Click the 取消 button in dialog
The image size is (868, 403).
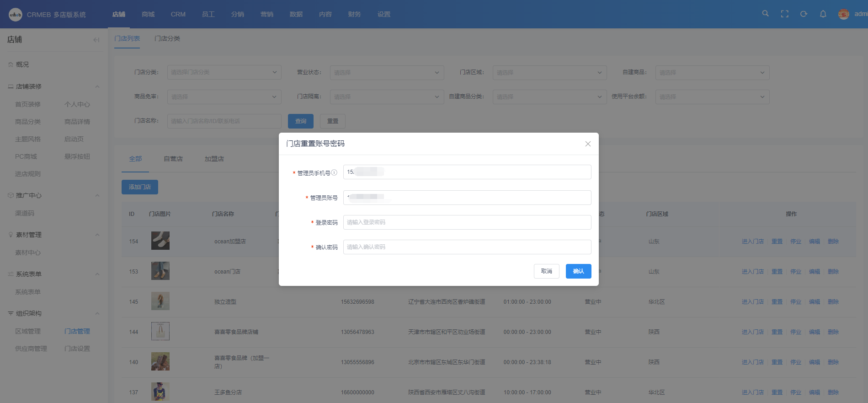pos(546,271)
